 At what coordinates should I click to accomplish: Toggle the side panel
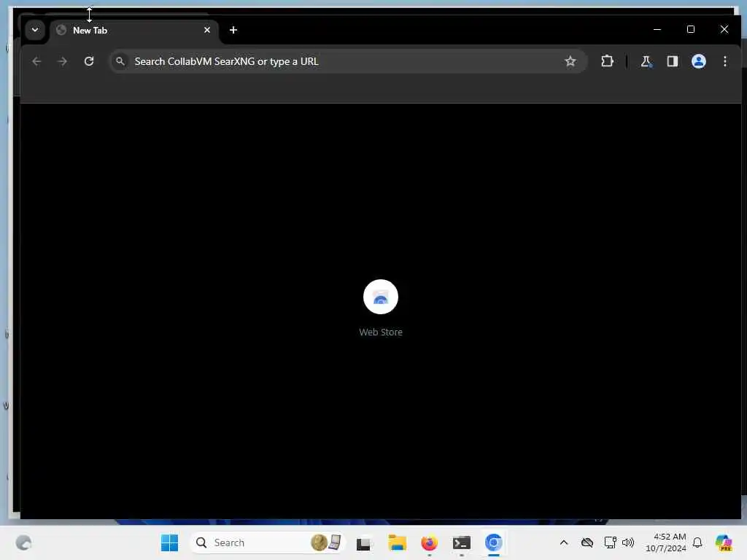click(x=672, y=61)
